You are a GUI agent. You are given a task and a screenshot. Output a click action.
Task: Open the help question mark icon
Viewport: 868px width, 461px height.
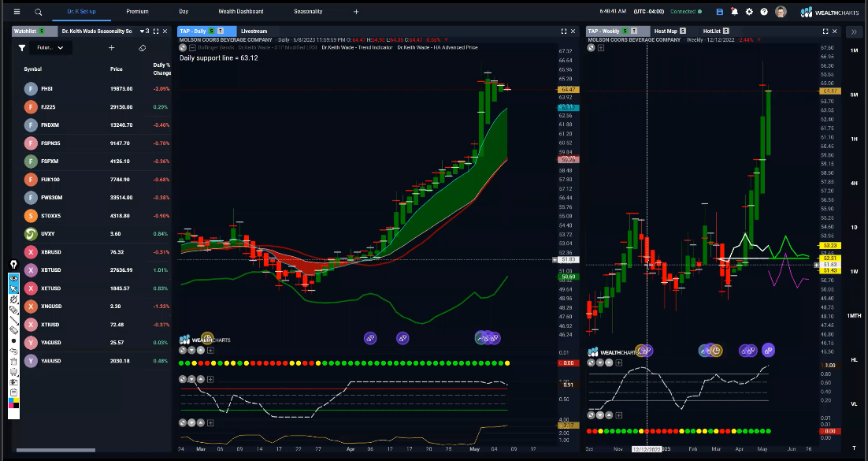[x=764, y=12]
